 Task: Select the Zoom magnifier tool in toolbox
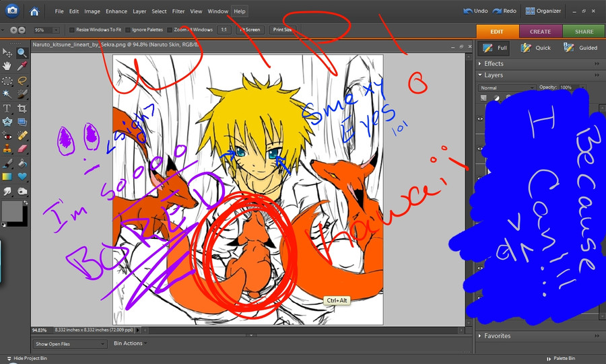[22, 52]
